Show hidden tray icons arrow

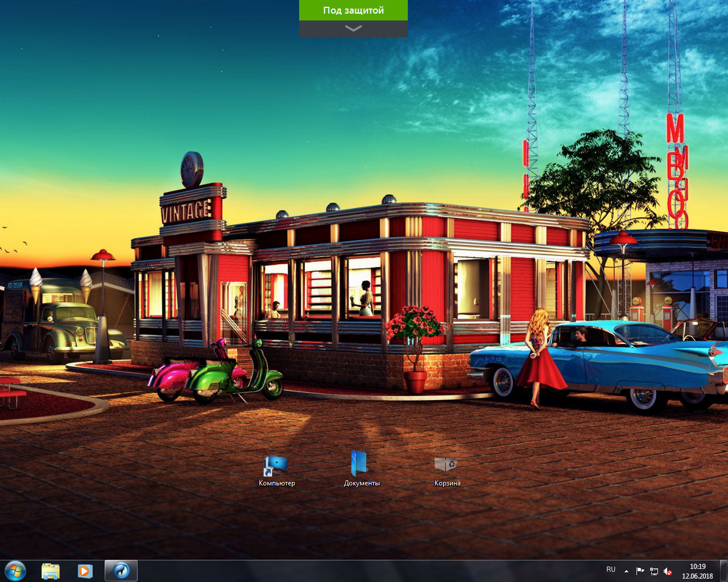coord(626,571)
